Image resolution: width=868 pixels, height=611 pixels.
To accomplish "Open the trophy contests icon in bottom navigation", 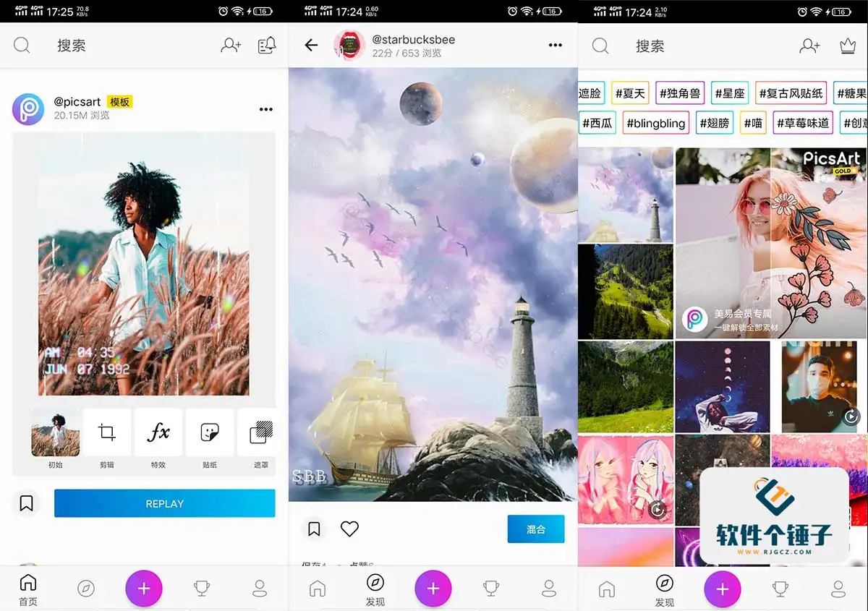I will 202,588.
